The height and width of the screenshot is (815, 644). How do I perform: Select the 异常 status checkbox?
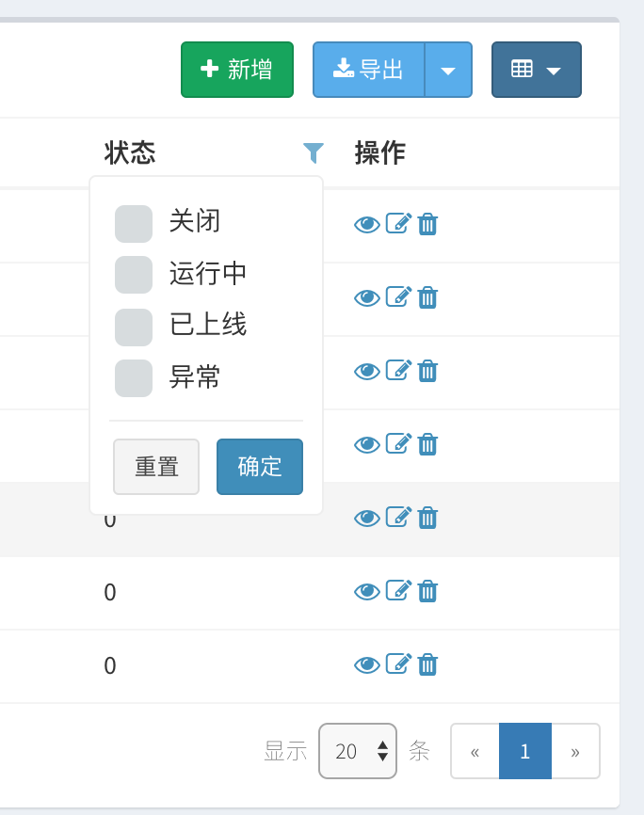134,377
